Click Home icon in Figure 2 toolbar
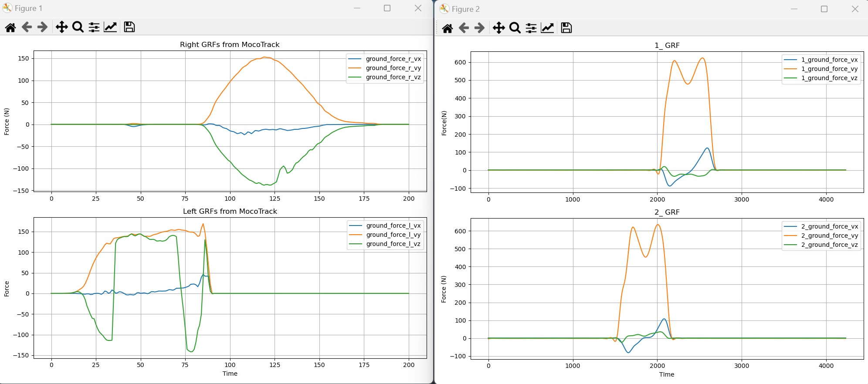The image size is (868, 384). [448, 28]
